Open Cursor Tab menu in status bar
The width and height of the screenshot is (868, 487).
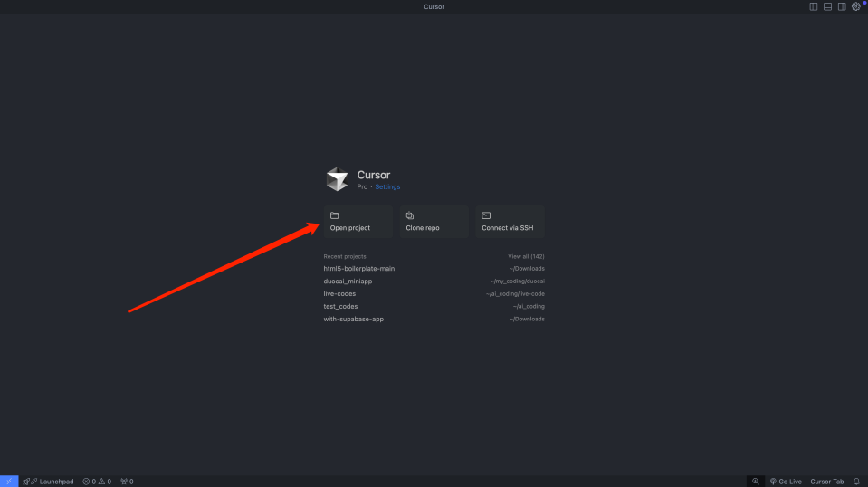(x=826, y=481)
